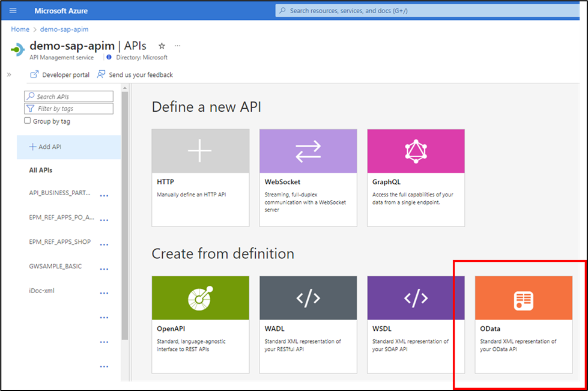Screen dimensions: 588x391
Task: Open the more options ellipsis beside the title
Action: [x=177, y=46]
